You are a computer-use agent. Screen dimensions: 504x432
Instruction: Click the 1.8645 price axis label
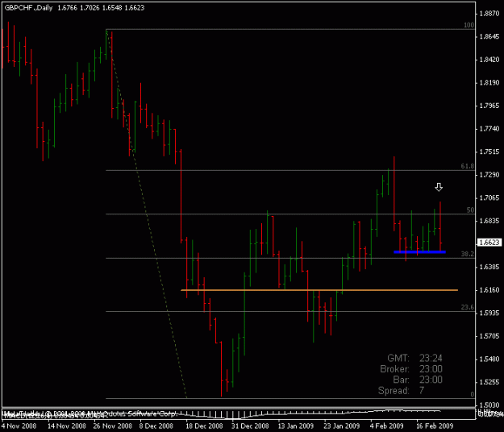[489, 36]
